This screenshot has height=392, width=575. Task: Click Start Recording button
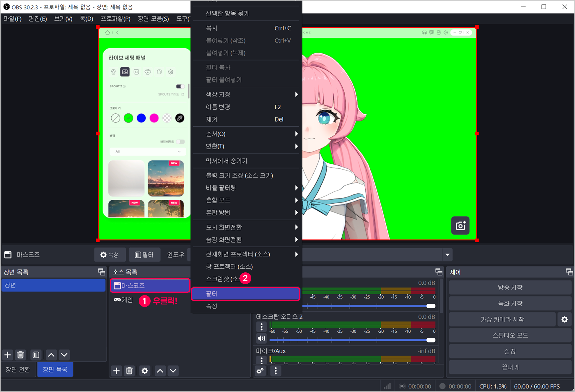[510, 303]
